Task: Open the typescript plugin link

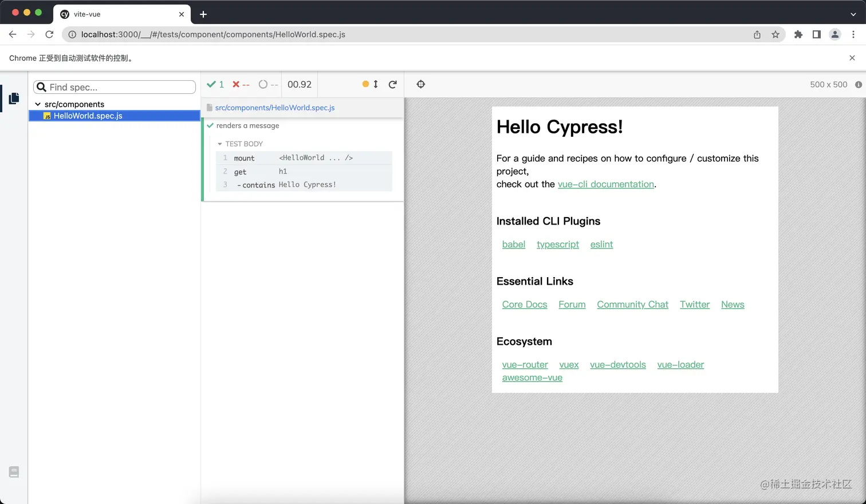Action: [558, 244]
